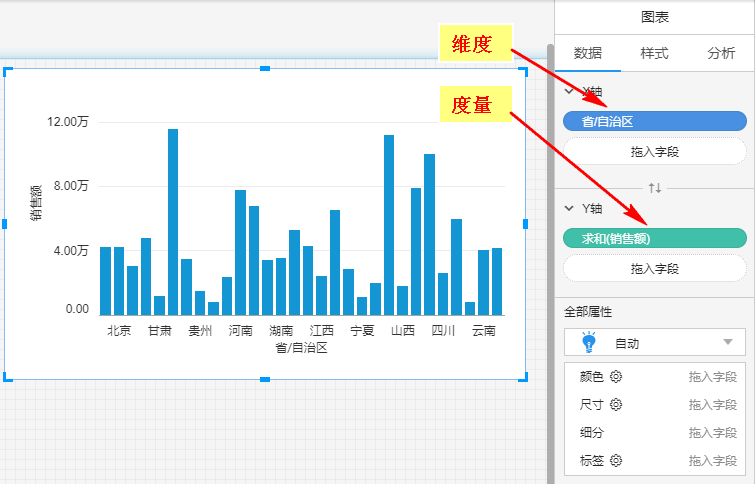Image resolution: width=755 pixels, height=484 pixels.
Task: Click the lightbulb auto chart type icon
Action: point(589,343)
